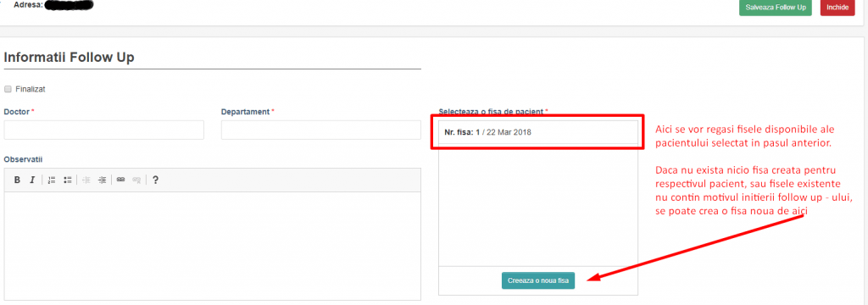Click the Finalizat label text

click(x=31, y=89)
